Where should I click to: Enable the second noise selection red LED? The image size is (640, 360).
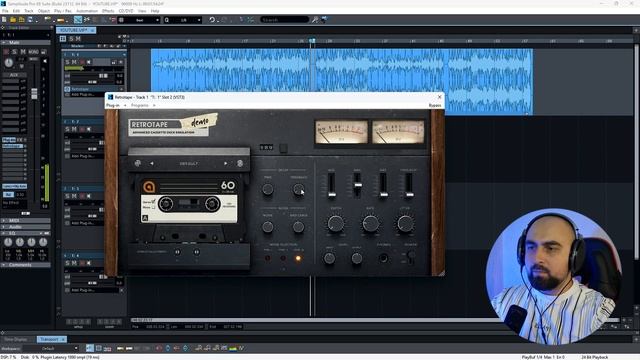pos(283,258)
